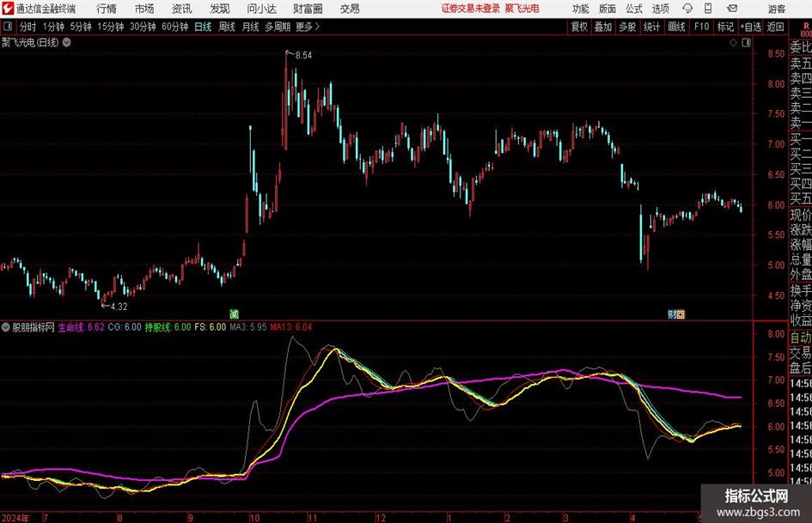Open the 选项 menu
Viewport: 812px width, 523px height.
(x=660, y=9)
